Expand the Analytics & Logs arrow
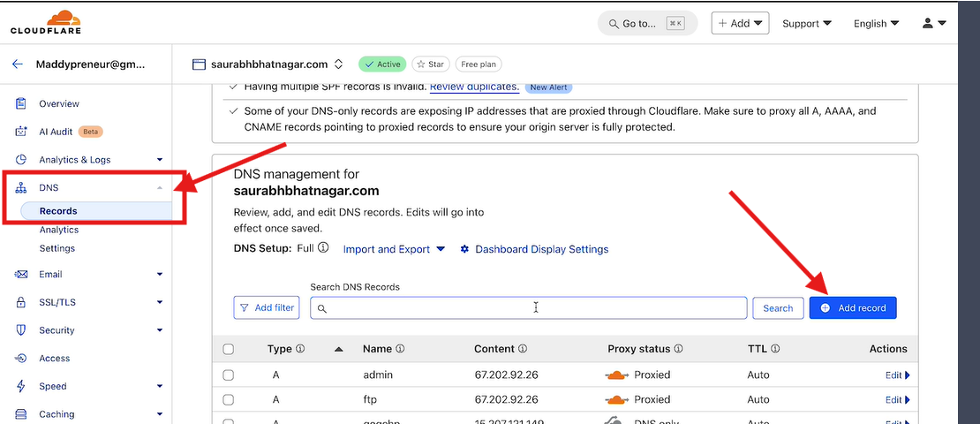The image size is (980, 424). pos(160,160)
